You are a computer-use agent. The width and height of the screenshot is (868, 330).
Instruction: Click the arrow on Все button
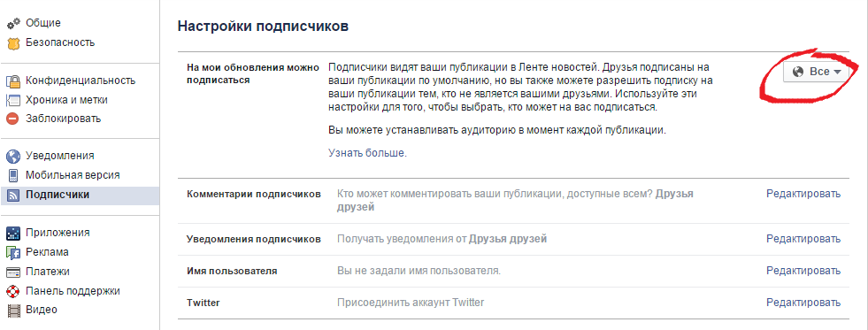(837, 73)
